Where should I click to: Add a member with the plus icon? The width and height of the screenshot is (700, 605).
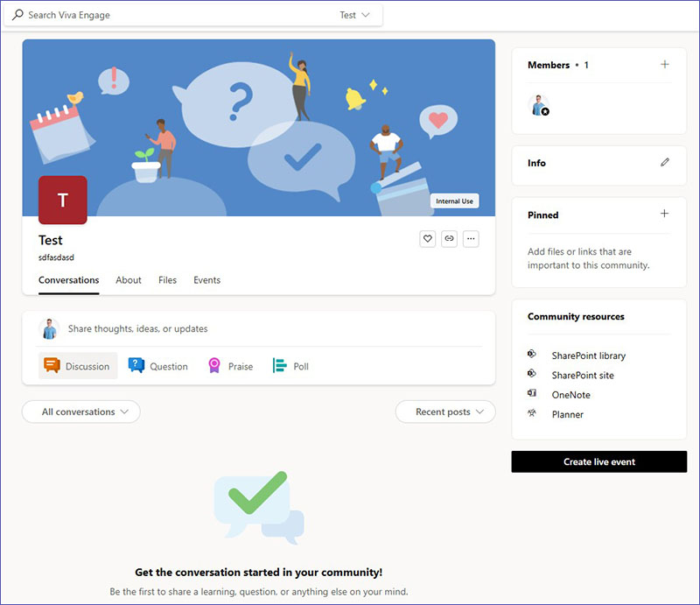pyautogui.click(x=664, y=64)
